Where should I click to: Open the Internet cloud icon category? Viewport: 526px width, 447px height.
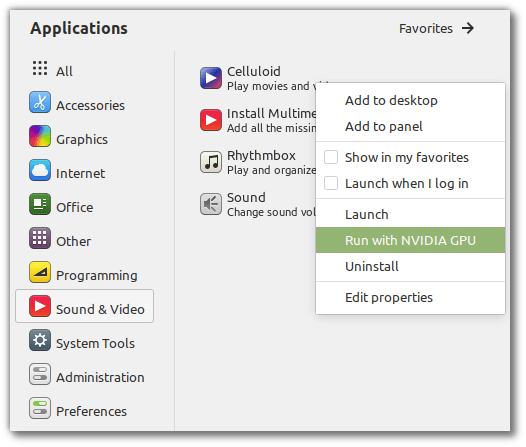40,170
